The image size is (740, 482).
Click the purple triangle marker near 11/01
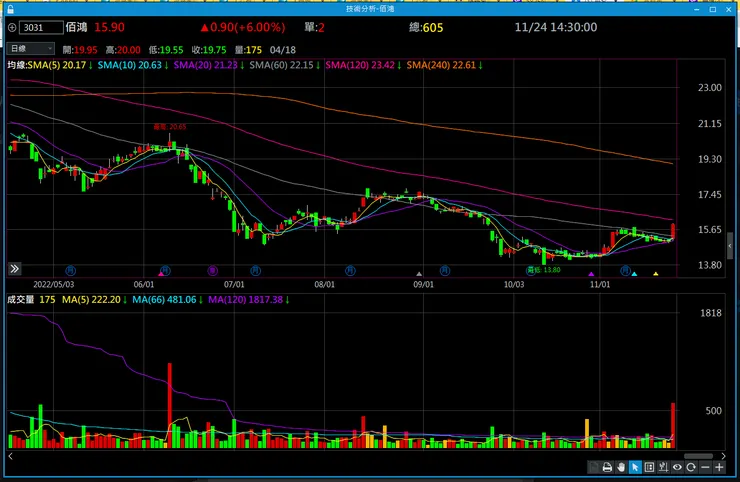tap(591, 274)
